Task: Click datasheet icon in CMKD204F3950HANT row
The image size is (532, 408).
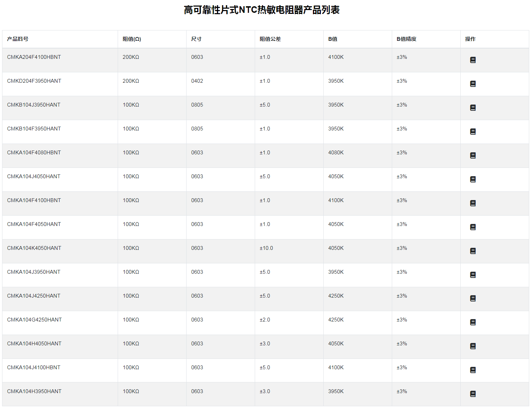Action: (x=473, y=84)
